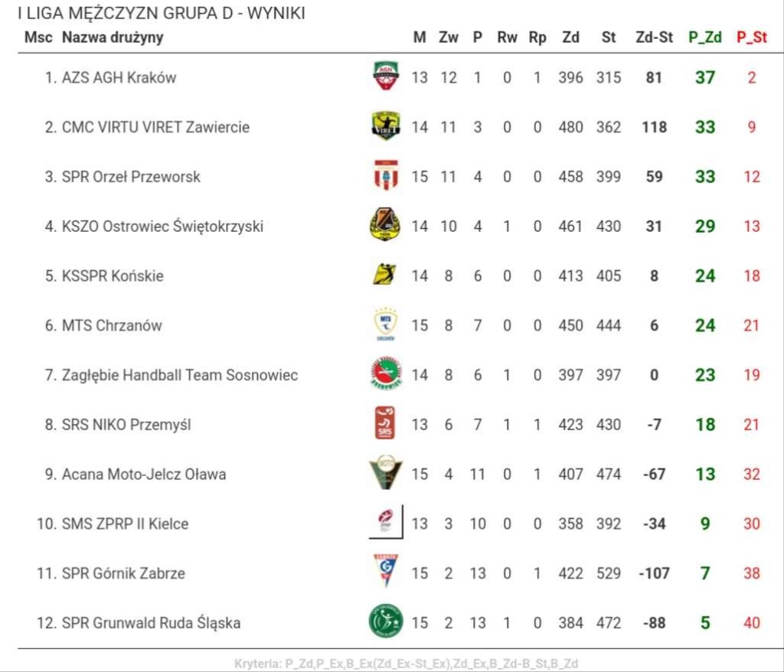Click the Acana Moto-Jelcz Oława logo
This screenshot has width=784, height=672.
386,474
